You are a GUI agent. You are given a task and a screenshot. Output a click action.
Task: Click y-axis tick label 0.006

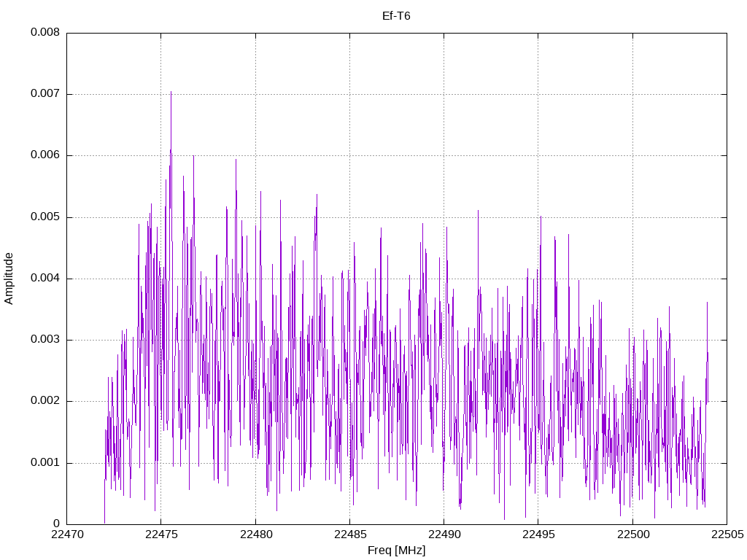45,155
